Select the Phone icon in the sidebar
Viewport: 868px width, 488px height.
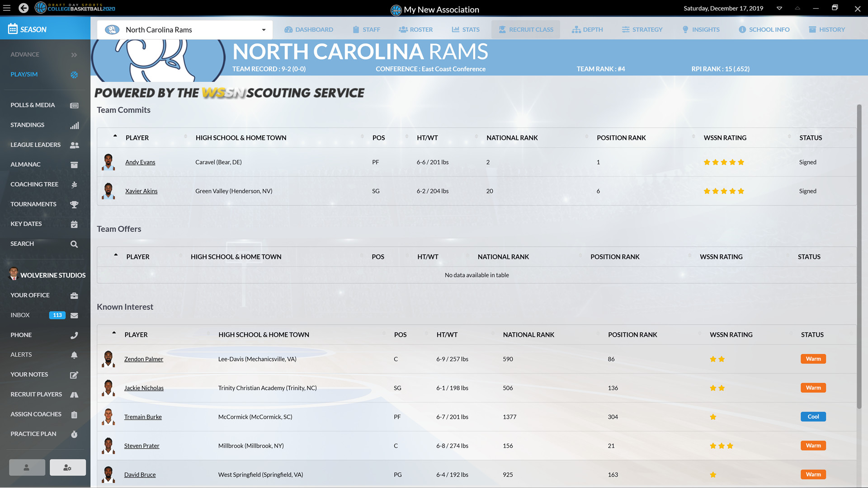[x=74, y=335]
